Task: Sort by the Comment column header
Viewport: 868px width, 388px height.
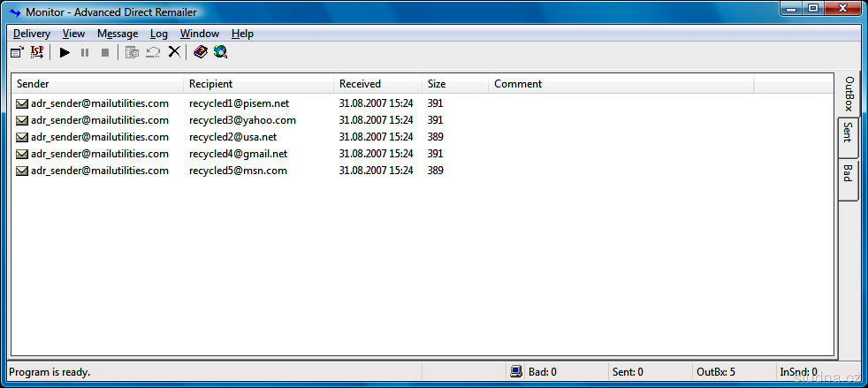Action: point(621,84)
